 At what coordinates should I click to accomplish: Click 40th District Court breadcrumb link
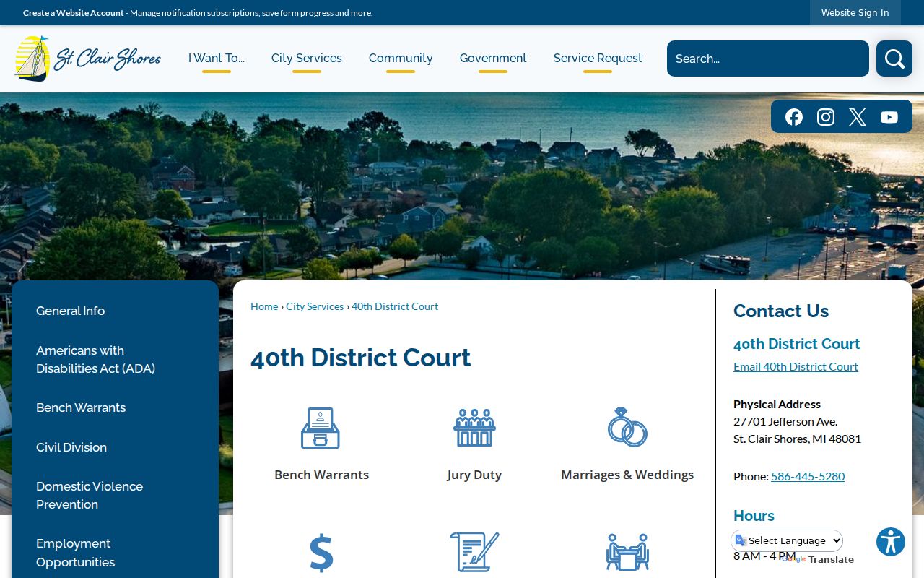pos(395,306)
